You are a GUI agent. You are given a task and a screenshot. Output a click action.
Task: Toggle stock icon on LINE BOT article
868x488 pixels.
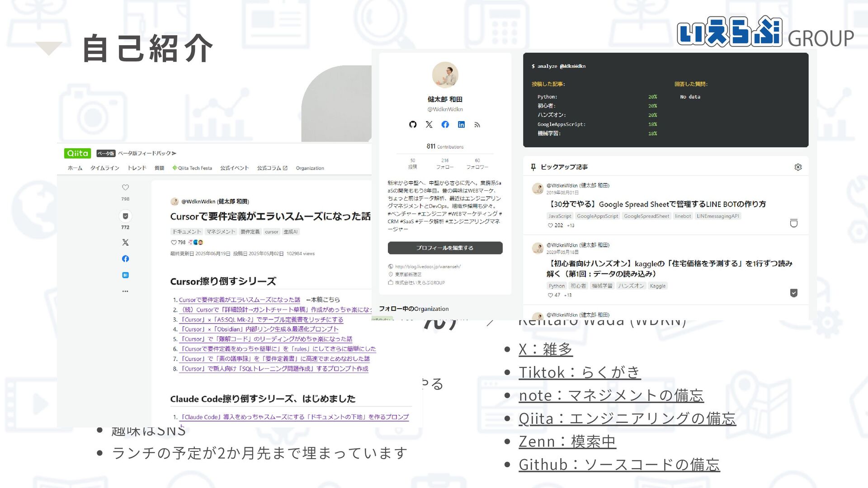[793, 223]
